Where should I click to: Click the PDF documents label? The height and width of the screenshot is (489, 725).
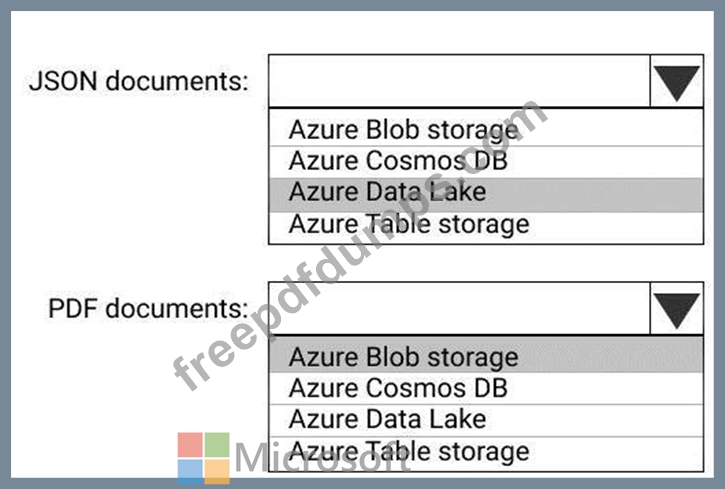pyautogui.click(x=148, y=309)
